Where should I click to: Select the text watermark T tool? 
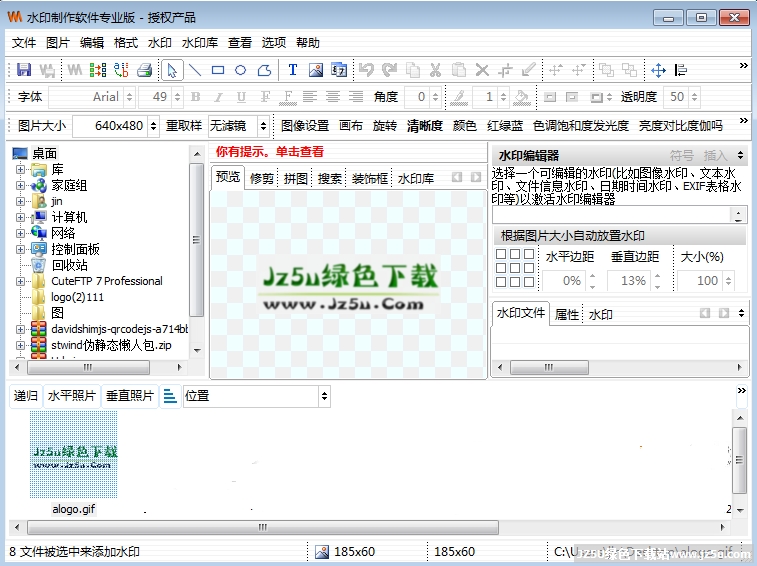click(x=293, y=70)
